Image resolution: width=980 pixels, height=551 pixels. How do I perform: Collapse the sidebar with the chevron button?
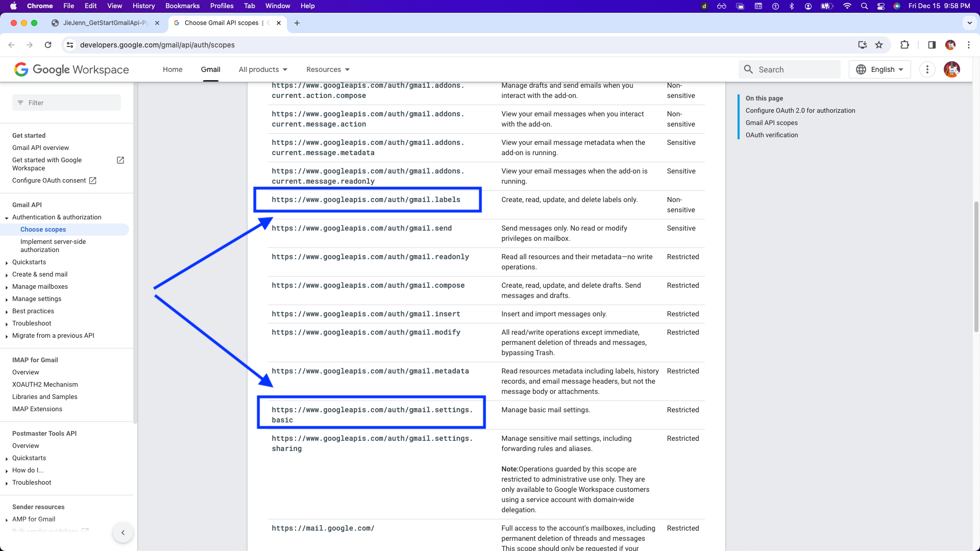[123, 533]
